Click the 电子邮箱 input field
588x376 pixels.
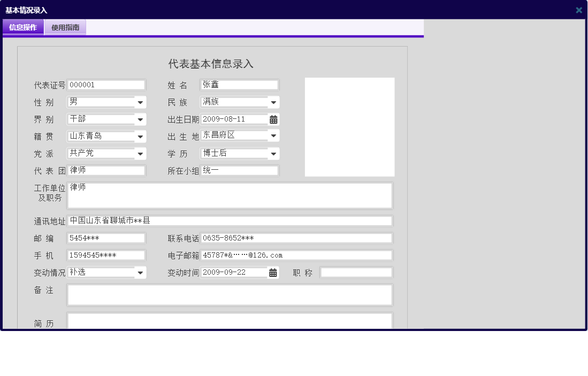[x=296, y=255]
